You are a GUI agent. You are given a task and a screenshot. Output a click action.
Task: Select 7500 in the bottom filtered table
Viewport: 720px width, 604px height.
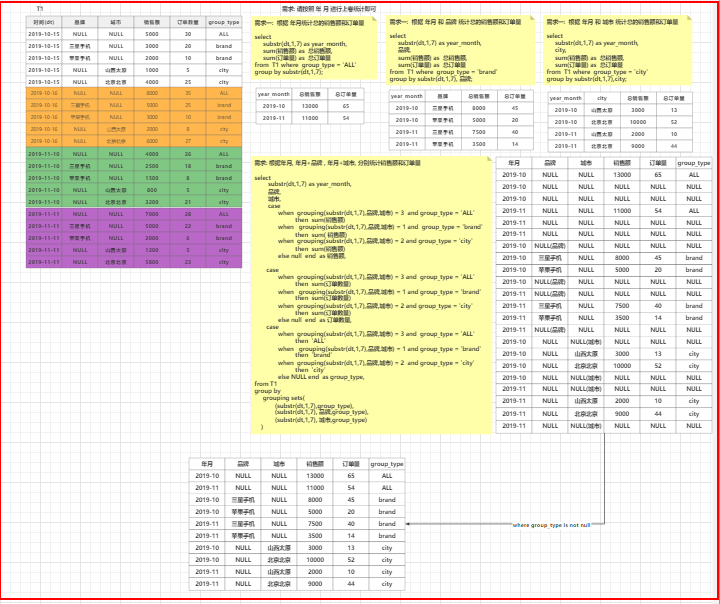click(315, 524)
